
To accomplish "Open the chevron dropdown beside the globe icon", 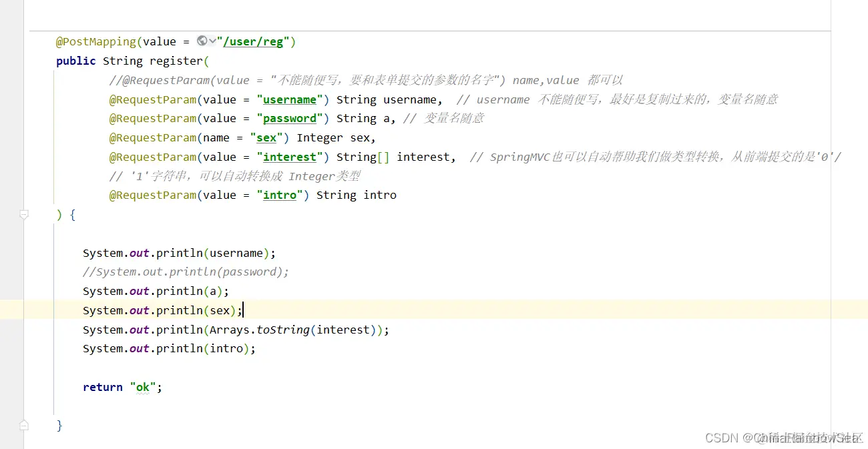I will pos(212,41).
